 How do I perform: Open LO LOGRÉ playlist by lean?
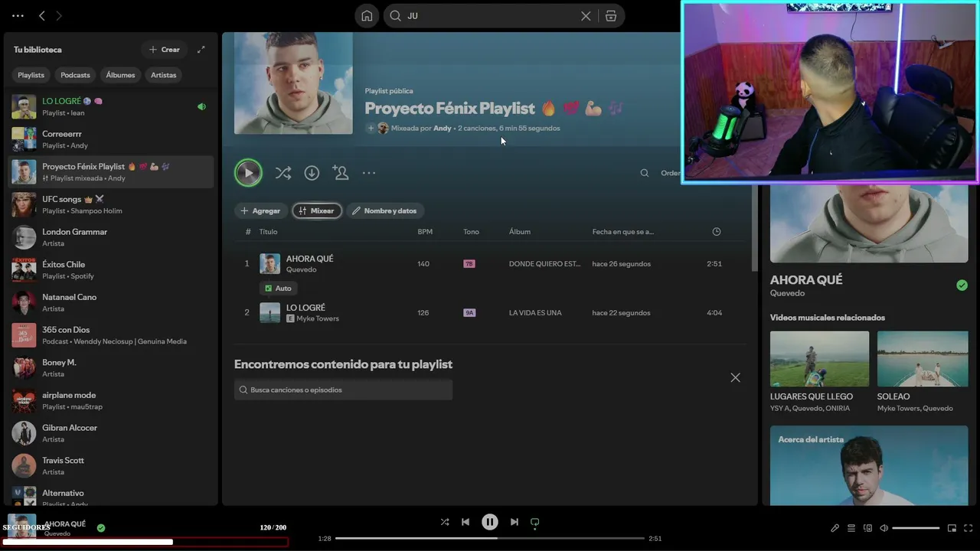coord(111,106)
